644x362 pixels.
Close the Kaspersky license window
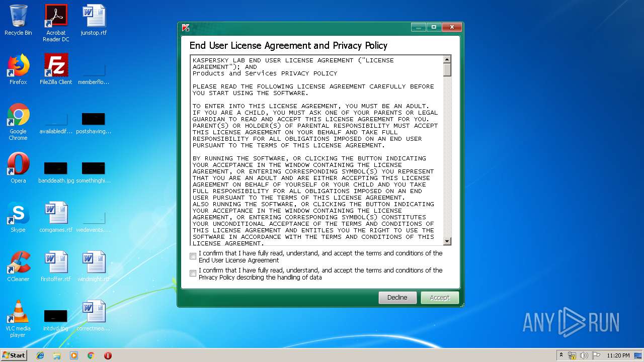point(452,27)
